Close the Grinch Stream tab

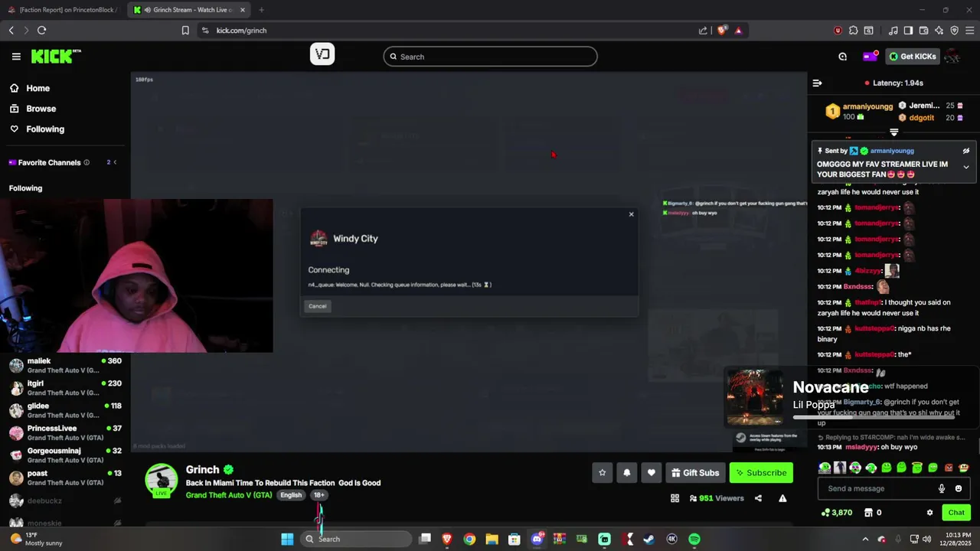[243, 10]
